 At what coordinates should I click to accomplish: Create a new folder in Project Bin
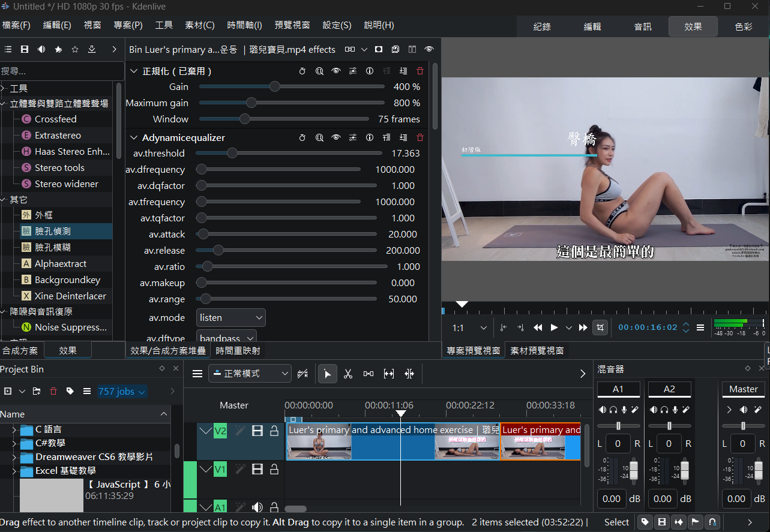(x=37, y=391)
